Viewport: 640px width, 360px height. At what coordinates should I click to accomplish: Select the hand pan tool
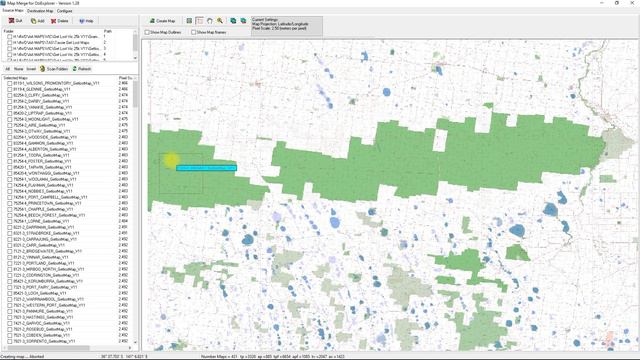tap(209, 20)
